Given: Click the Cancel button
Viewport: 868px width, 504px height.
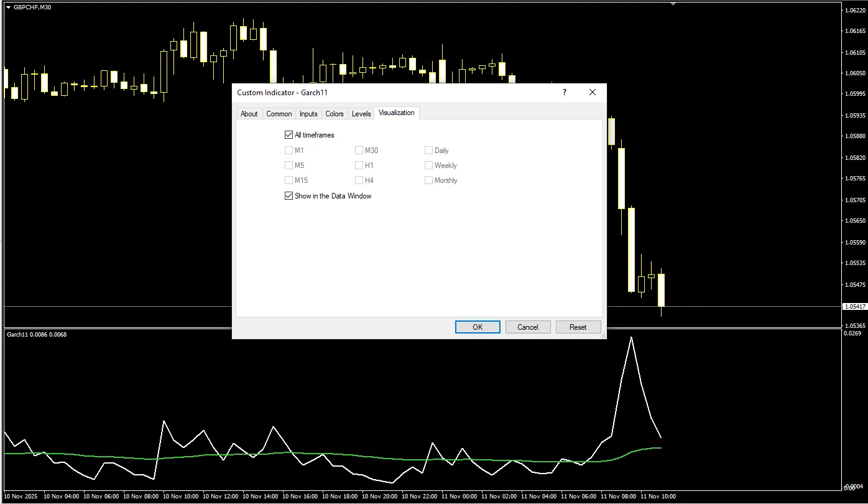Looking at the screenshot, I should tap(527, 327).
